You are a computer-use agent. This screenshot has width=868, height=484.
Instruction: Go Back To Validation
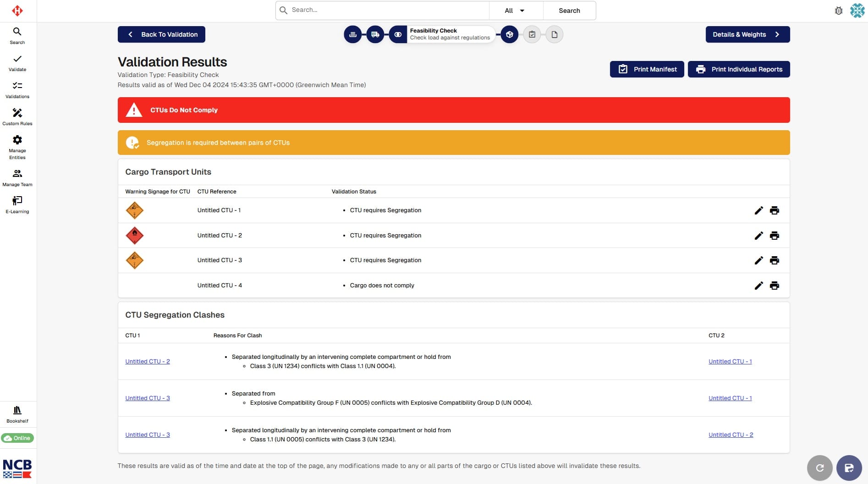(161, 34)
